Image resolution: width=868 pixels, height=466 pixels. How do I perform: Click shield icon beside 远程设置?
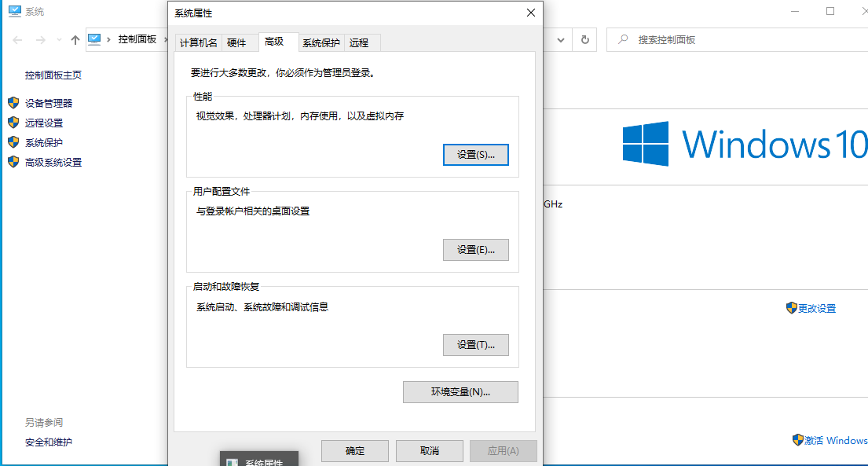13,123
